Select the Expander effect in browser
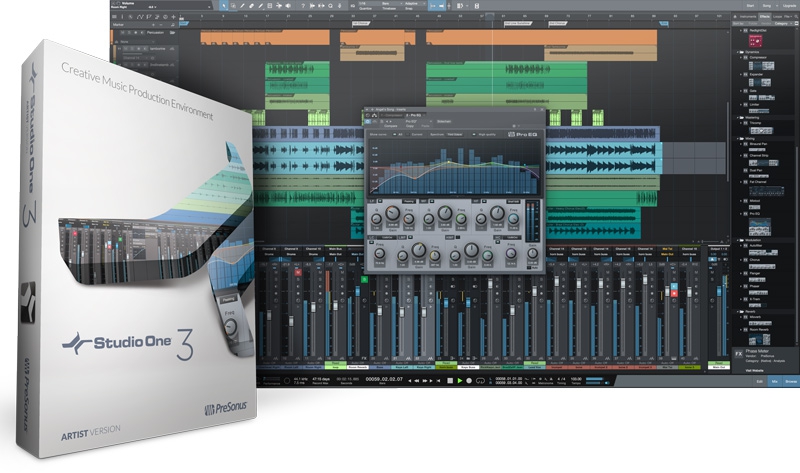 758,73
